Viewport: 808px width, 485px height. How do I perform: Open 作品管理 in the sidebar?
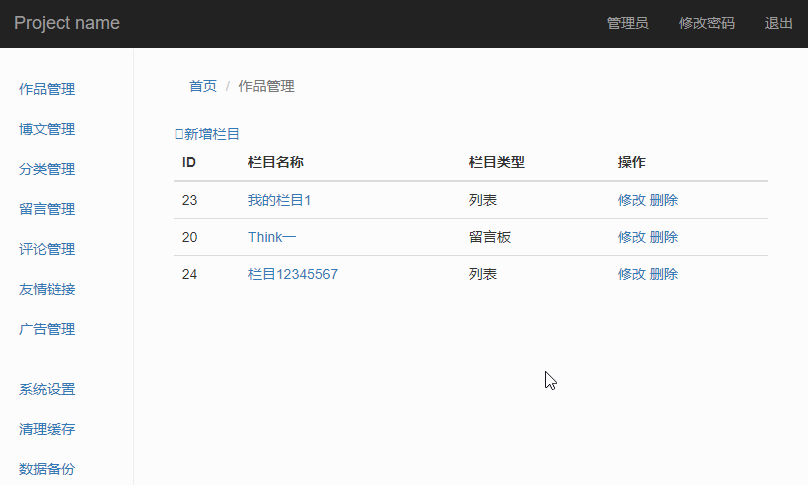click(47, 89)
